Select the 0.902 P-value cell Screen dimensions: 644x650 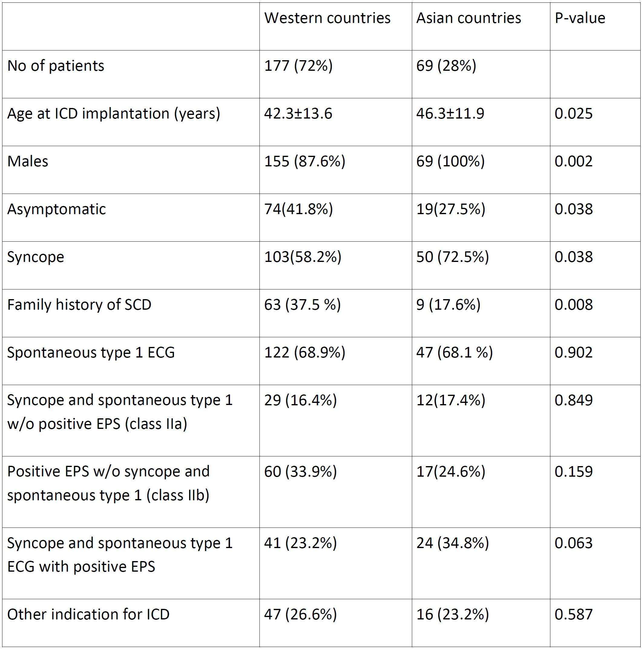(x=574, y=352)
